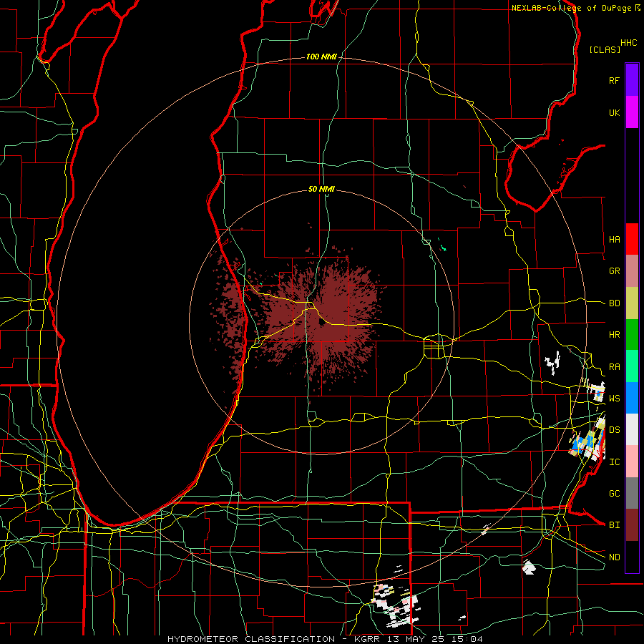The width and height of the screenshot is (644, 644).
Task: Click the UK legend label
Action: point(614,112)
